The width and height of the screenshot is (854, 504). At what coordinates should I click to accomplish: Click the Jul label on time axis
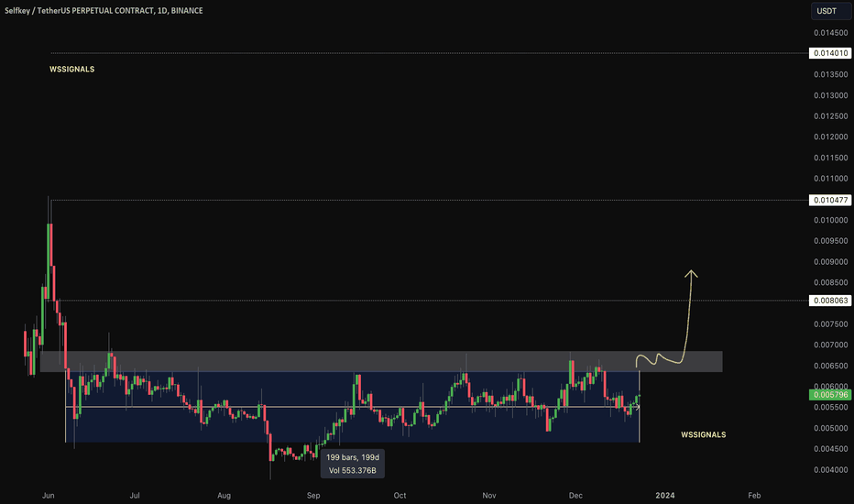[135, 495]
